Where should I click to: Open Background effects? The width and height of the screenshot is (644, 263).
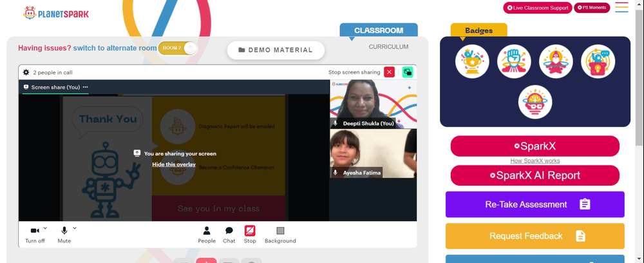(280, 235)
